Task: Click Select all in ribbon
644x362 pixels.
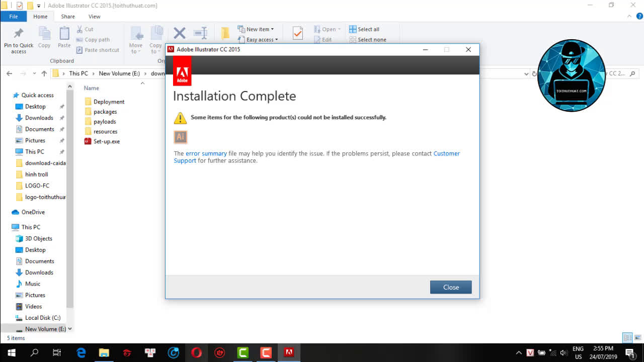Action: pos(365,29)
